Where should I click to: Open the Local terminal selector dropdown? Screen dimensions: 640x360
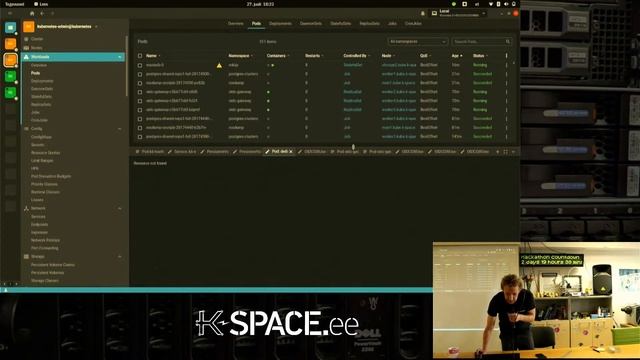[459, 13]
